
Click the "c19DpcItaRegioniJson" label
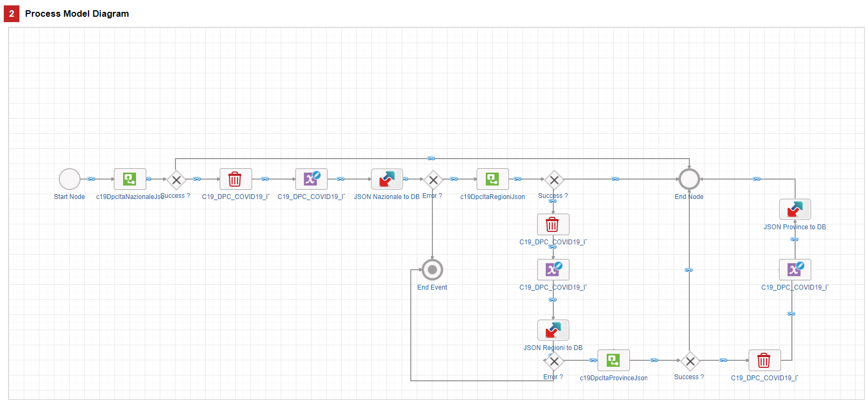492,197
